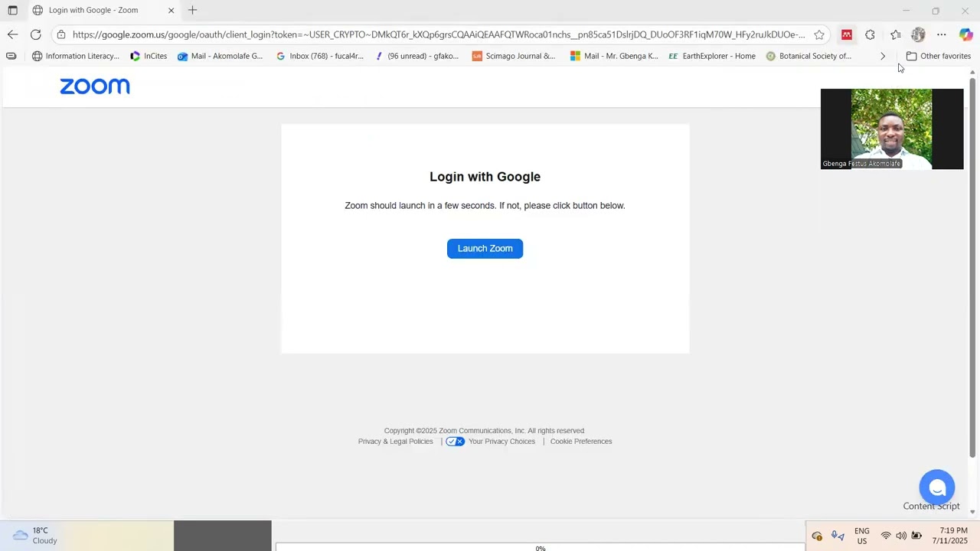Viewport: 980px width, 551px height.
Task: Click the microphone location tray icon
Action: [838, 536]
